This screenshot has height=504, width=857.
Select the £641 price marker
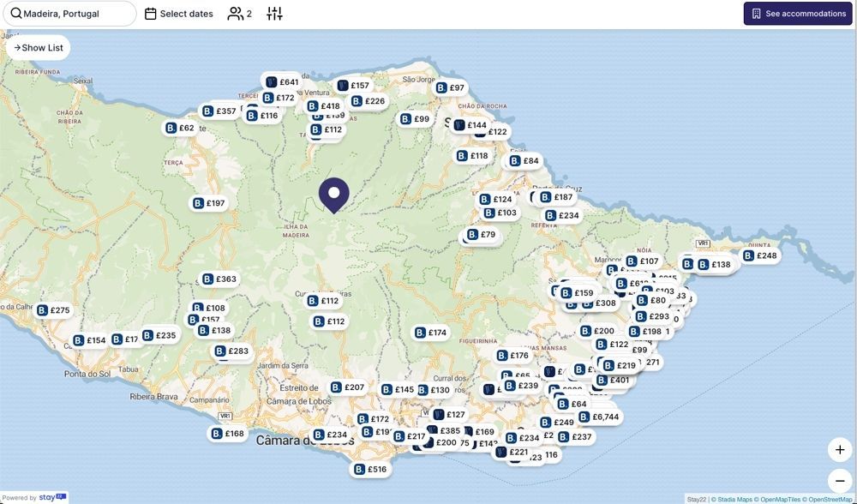point(282,82)
